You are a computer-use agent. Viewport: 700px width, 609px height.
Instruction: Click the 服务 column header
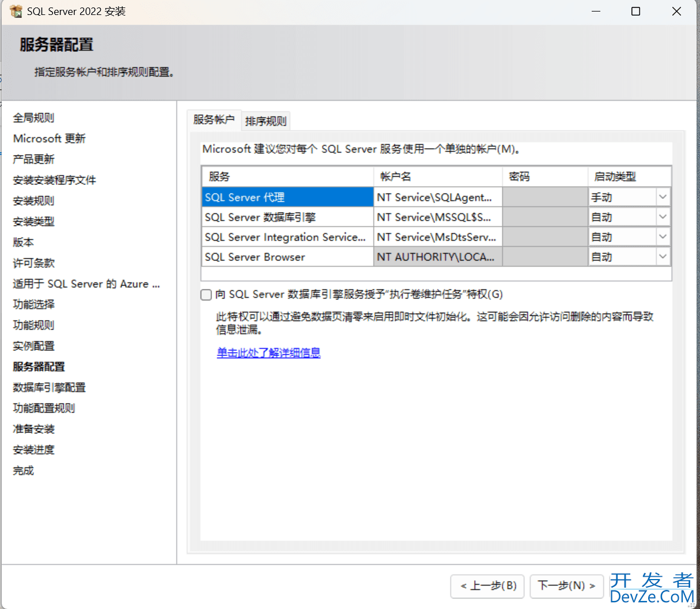coord(287,176)
